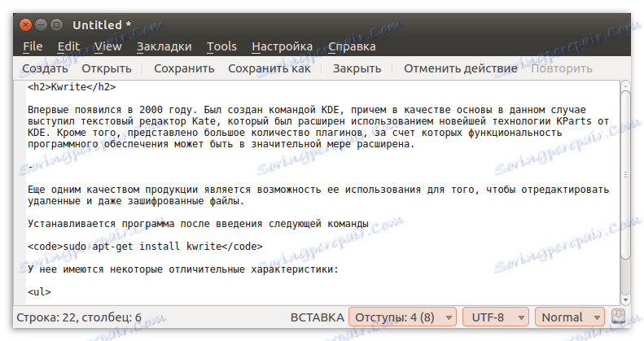Open the UTF-8 encoding dropdown
644x341 pixels.
[x=495, y=317]
